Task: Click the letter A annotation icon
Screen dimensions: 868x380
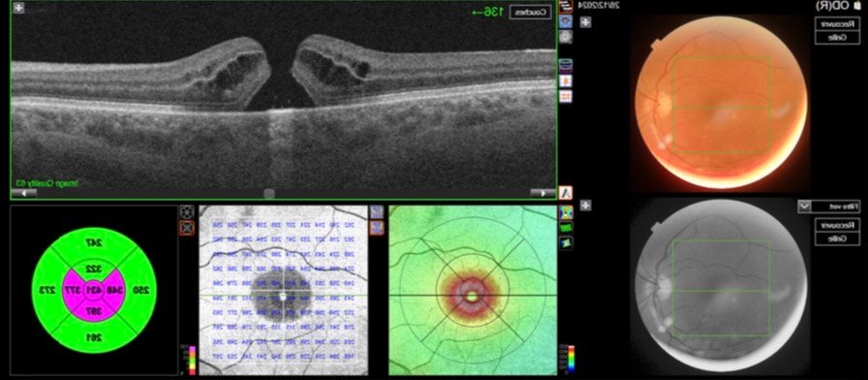Action: coord(566,193)
